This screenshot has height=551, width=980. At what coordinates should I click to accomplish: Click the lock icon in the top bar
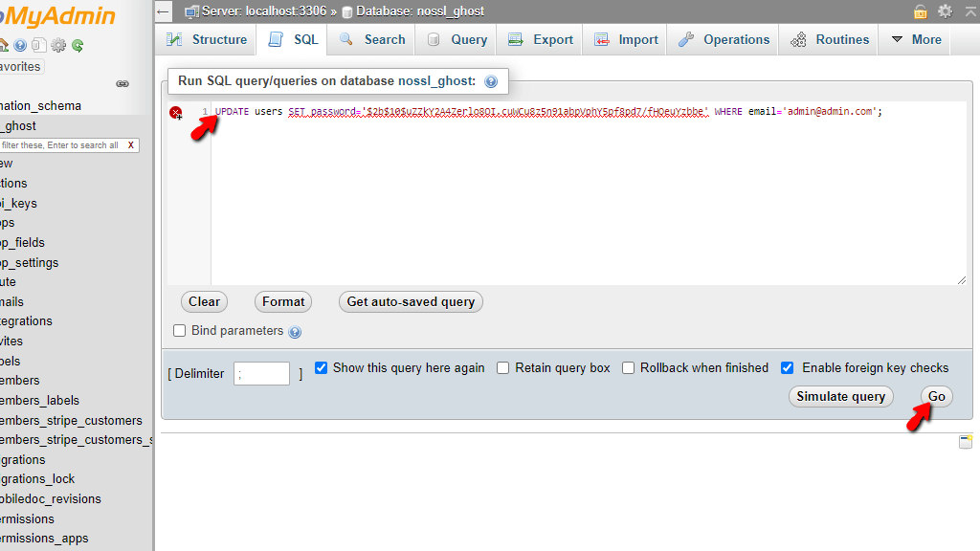click(x=921, y=11)
